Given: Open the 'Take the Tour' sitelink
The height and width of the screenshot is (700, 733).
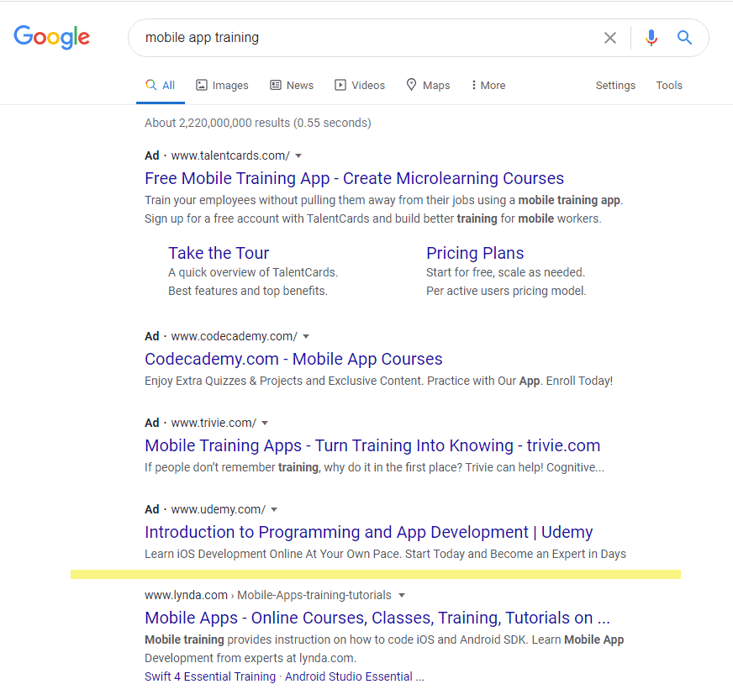Looking at the screenshot, I should [219, 253].
